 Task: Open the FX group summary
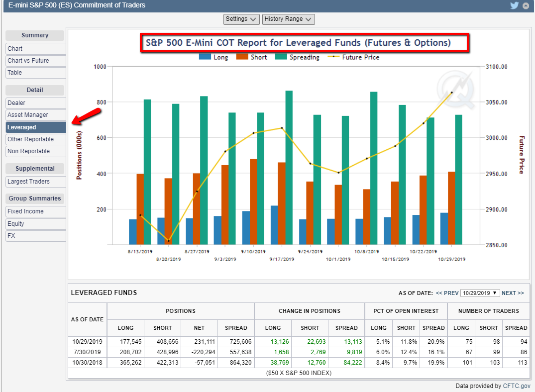[35, 235]
